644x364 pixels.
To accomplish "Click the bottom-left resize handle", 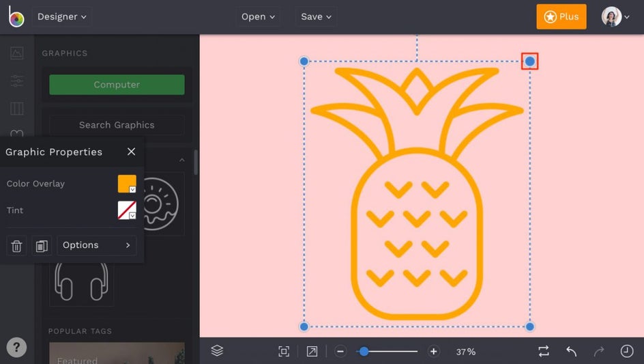I will [x=304, y=326].
